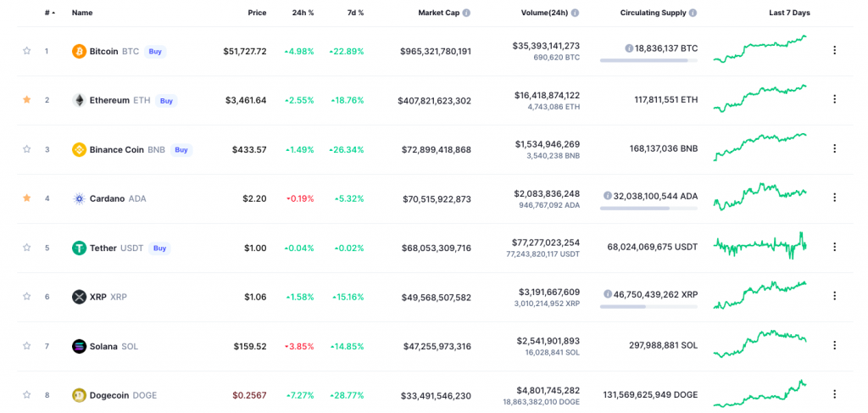Remove Ethereum from watchlist star

pyautogui.click(x=26, y=100)
